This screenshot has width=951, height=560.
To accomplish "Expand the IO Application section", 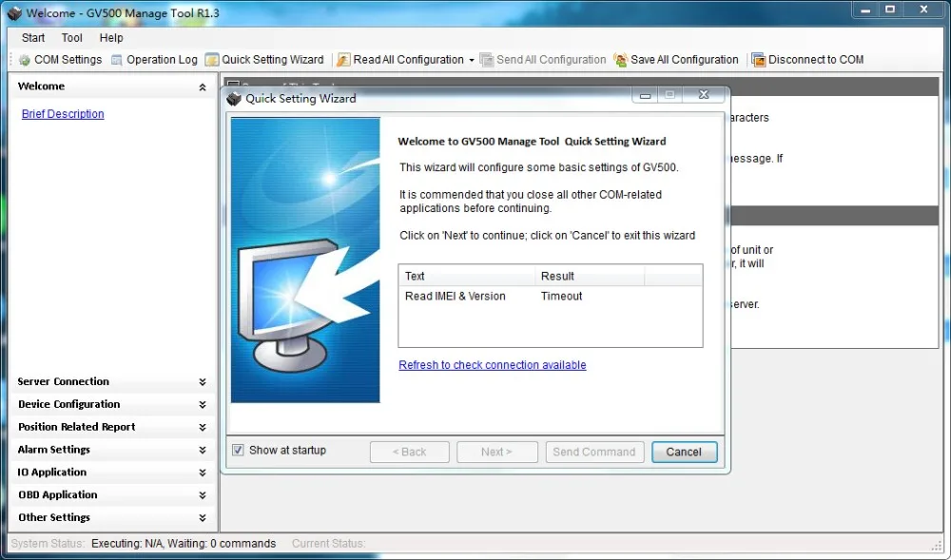I will [x=202, y=473].
